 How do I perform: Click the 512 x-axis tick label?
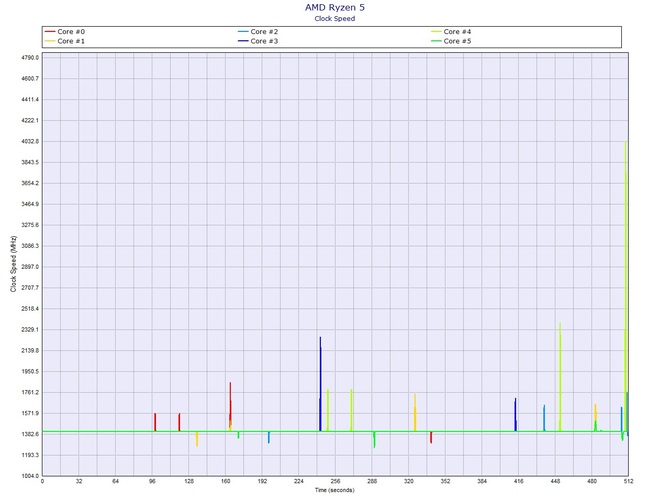628,481
